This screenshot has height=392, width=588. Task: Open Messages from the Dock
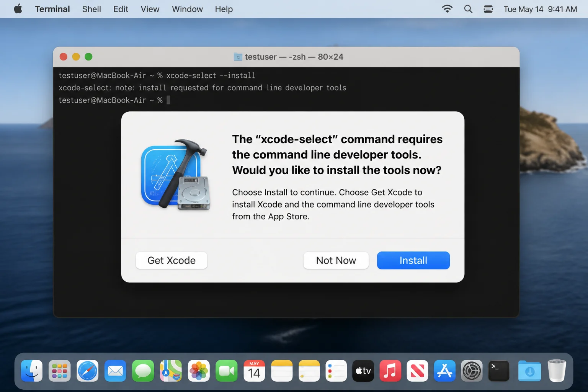143,371
